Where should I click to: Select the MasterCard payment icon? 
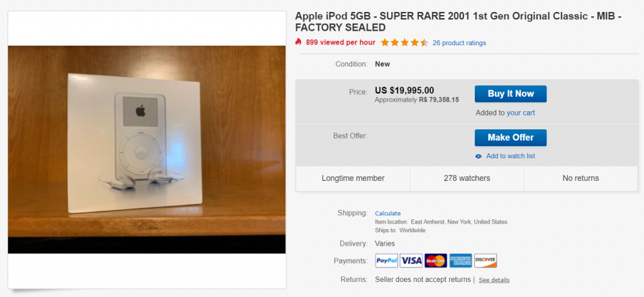coord(436,261)
